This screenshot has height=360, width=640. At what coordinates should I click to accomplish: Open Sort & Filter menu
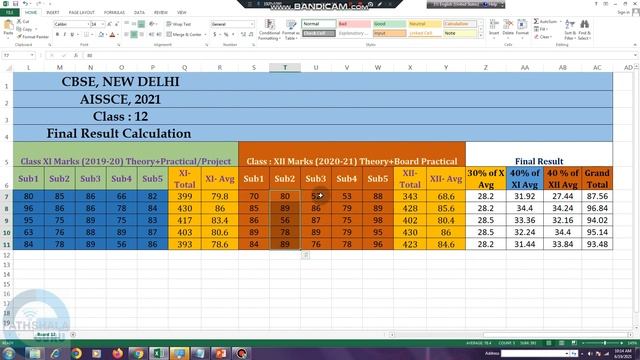coord(570,29)
